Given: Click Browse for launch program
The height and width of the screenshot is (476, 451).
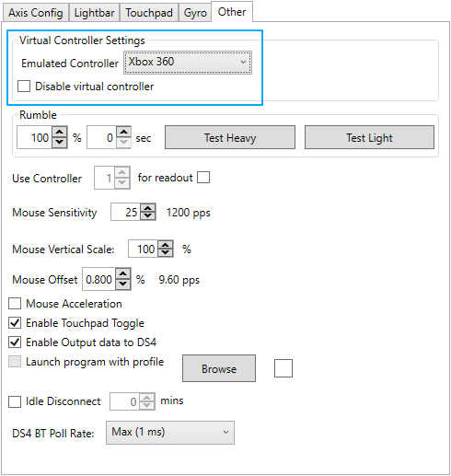Looking at the screenshot, I should (x=219, y=368).
